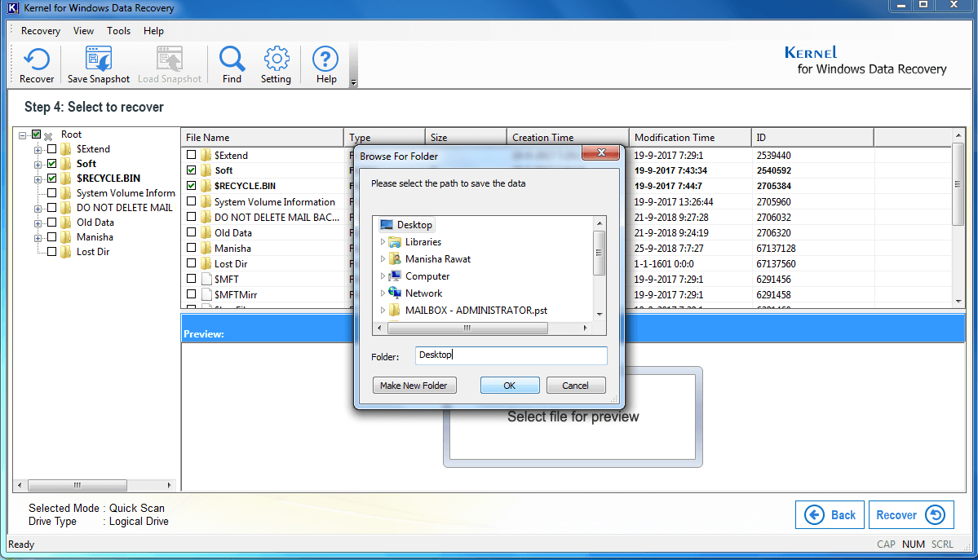Image resolution: width=978 pixels, height=560 pixels.
Task: Expand the Manisha tree node
Action: [x=38, y=238]
